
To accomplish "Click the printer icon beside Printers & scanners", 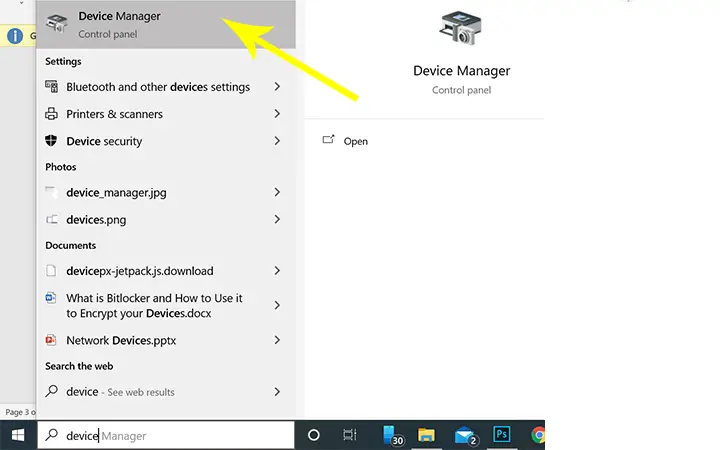I will click(x=51, y=113).
